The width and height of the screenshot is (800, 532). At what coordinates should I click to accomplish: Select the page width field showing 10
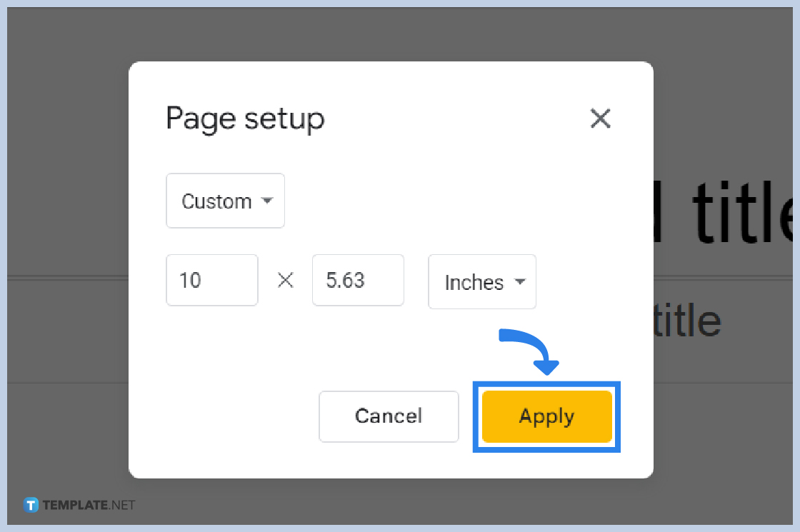click(211, 280)
